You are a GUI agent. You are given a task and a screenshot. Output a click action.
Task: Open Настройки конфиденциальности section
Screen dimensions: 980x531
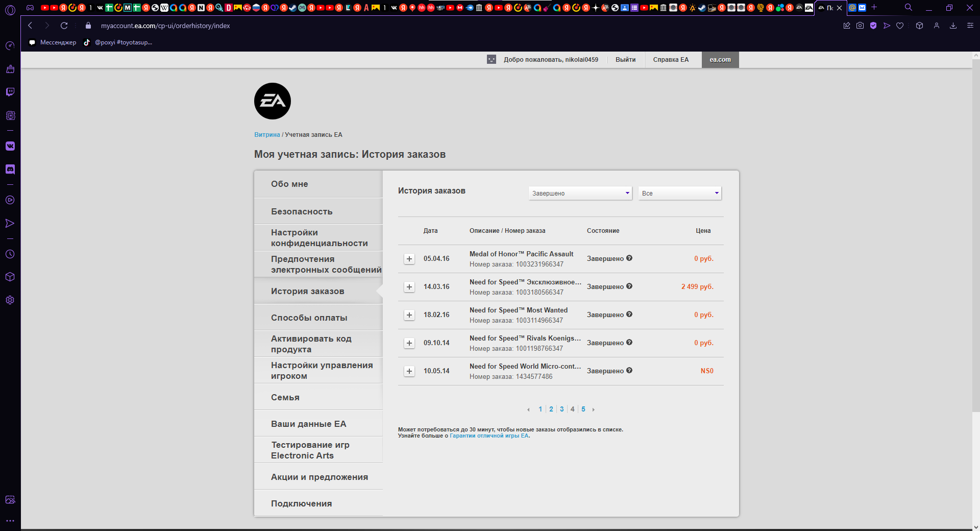pos(318,237)
